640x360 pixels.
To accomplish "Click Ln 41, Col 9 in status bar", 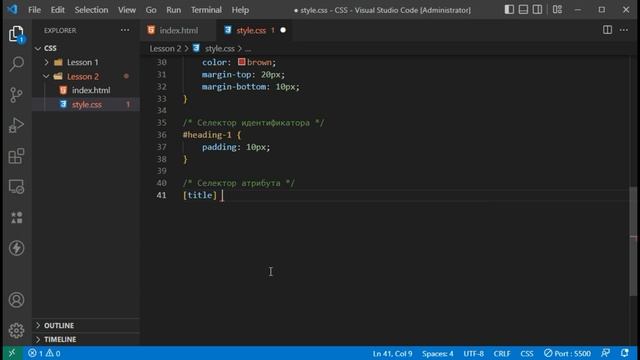I will pyautogui.click(x=392, y=353).
